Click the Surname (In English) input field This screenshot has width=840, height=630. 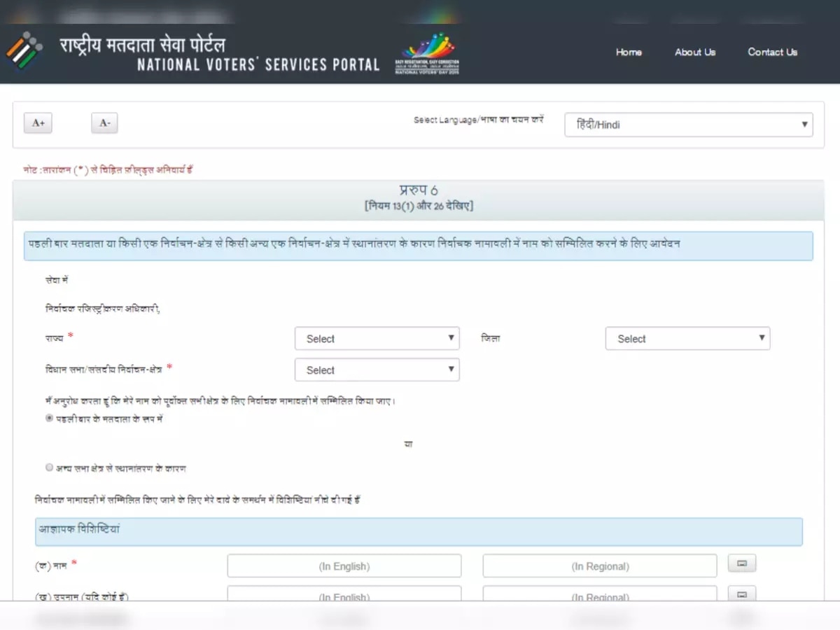(x=344, y=595)
